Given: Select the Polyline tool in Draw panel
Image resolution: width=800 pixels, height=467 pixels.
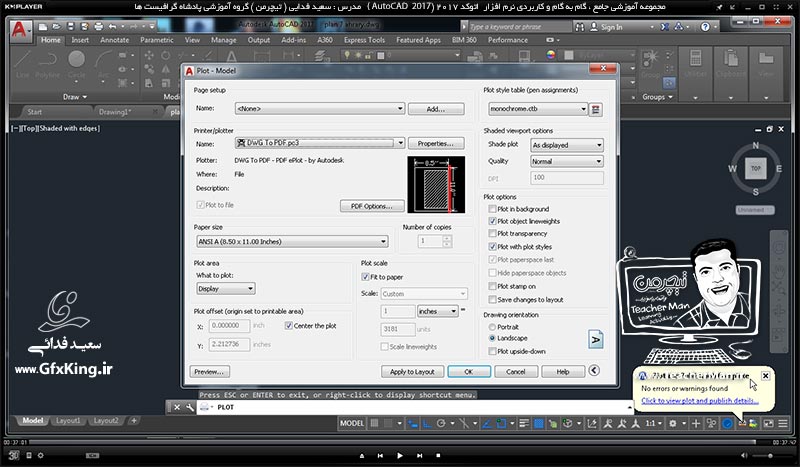Looking at the screenshot, I should pos(47,63).
